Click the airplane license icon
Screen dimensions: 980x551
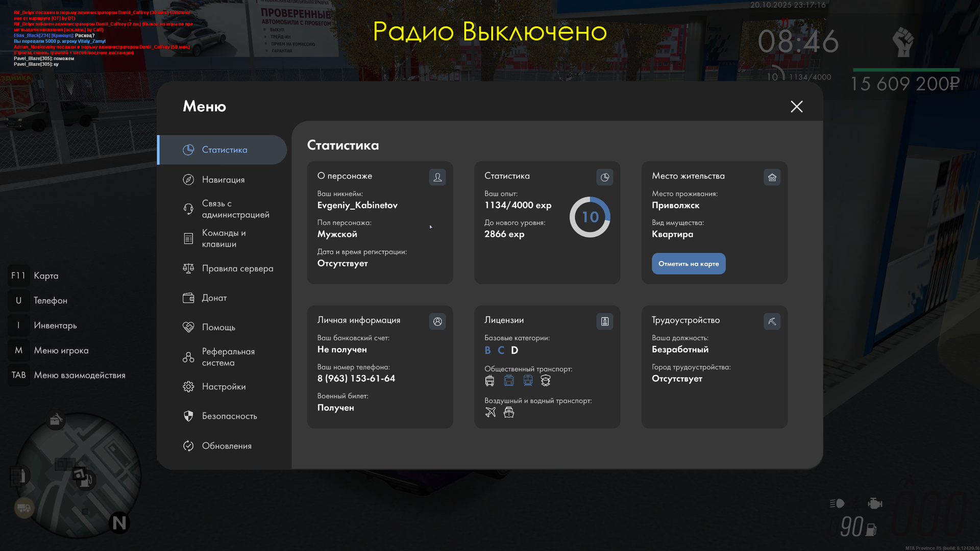click(491, 412)
